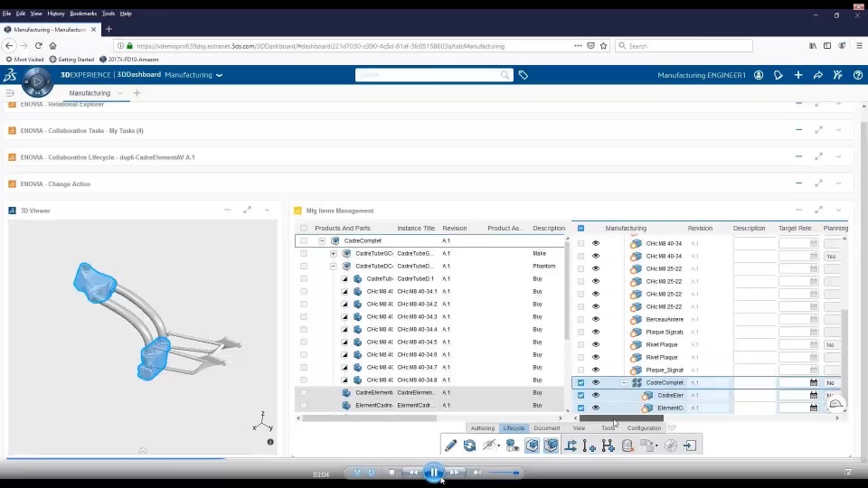Click the vertical line with plus icon

coord(589,446)
